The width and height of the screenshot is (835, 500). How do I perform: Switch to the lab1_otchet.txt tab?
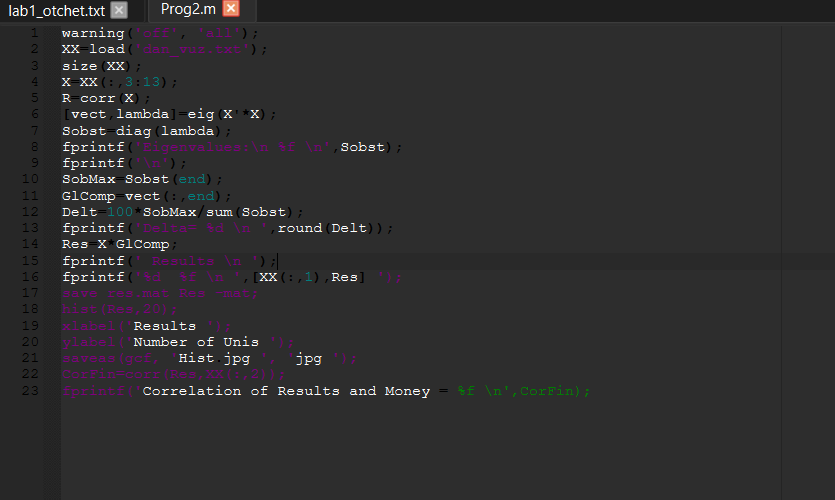56,10
